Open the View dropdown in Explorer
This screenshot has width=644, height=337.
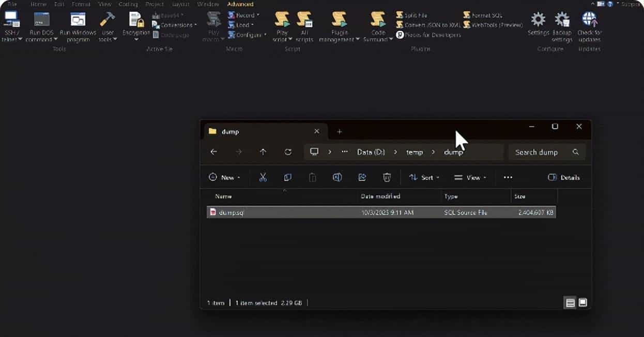tap(470, 177)
